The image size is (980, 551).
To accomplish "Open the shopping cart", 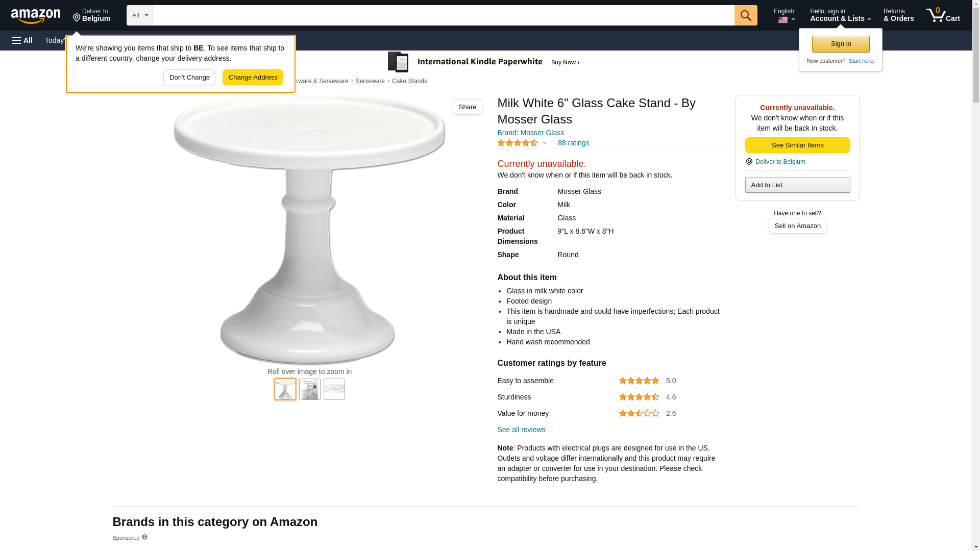I will (943, 15).
